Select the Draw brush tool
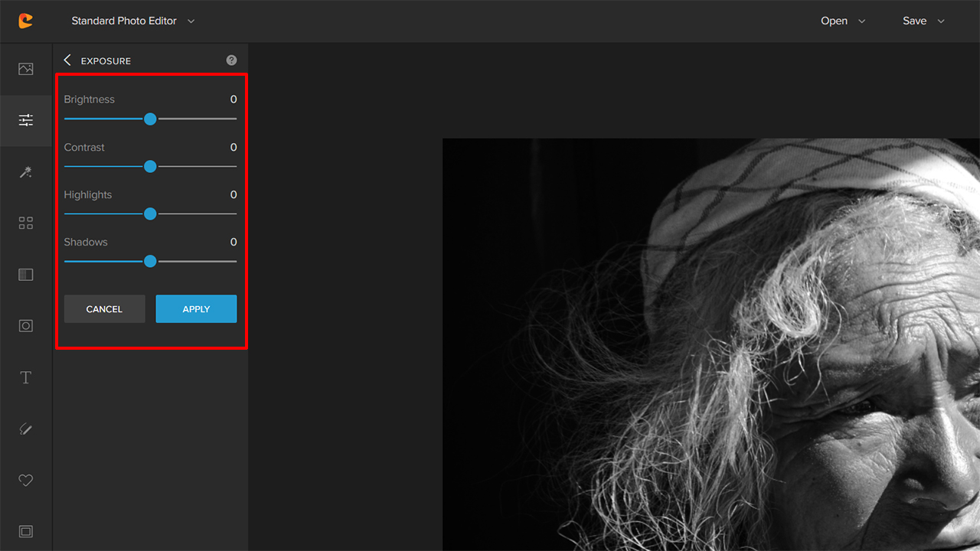Viewport: 980px width, 551px height. point(25,429)
